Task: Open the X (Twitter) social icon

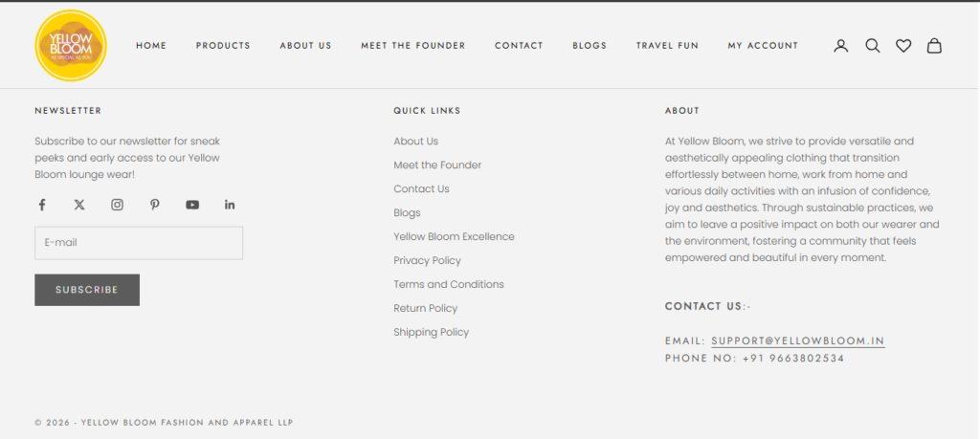Action: [x=79, y=205]
